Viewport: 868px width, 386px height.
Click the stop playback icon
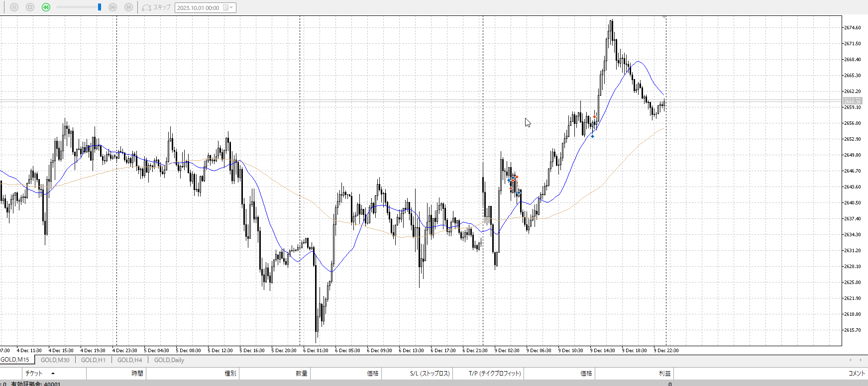point(30,7)
